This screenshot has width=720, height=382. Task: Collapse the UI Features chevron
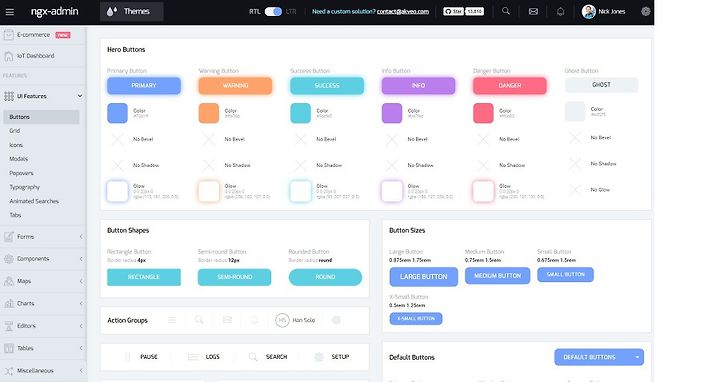tap(80, 96)
